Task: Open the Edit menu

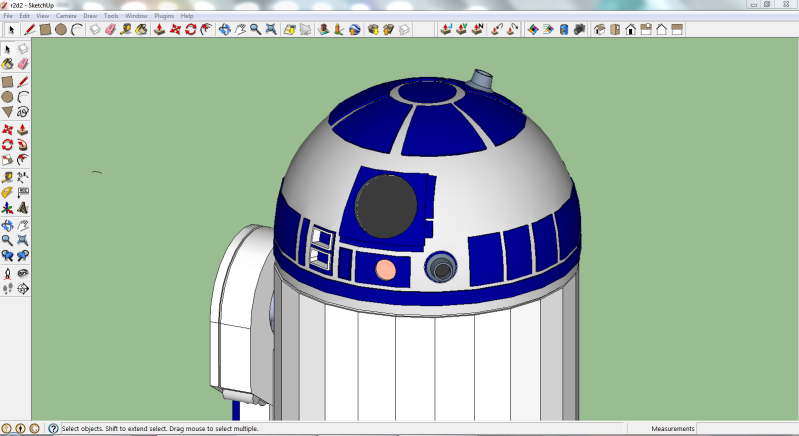Action: click(x=24, y=16)
